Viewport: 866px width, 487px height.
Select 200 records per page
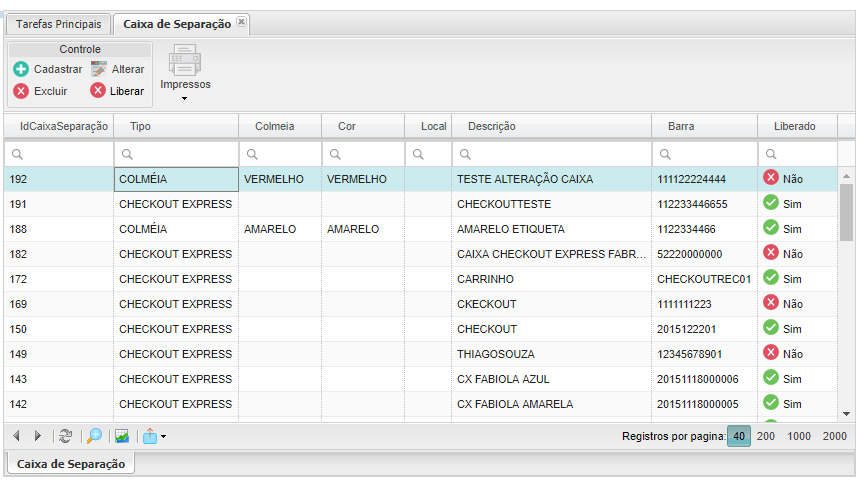tap(765, 436)
